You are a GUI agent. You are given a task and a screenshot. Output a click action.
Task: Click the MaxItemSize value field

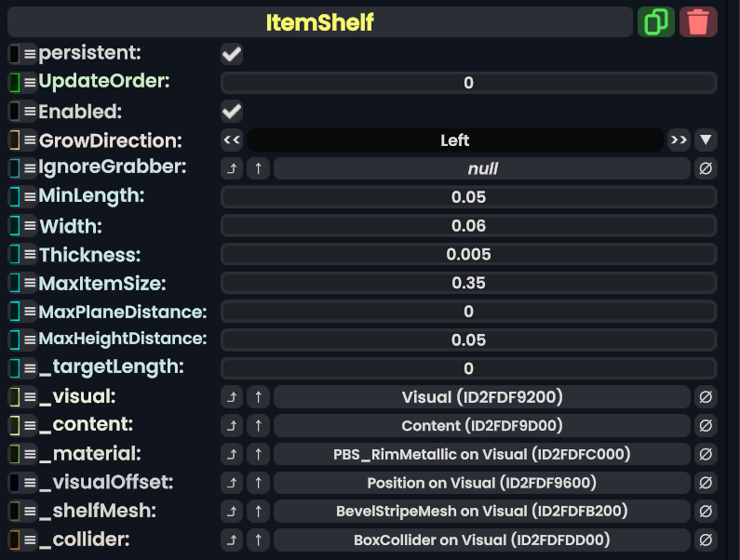(x=468, y=283)
